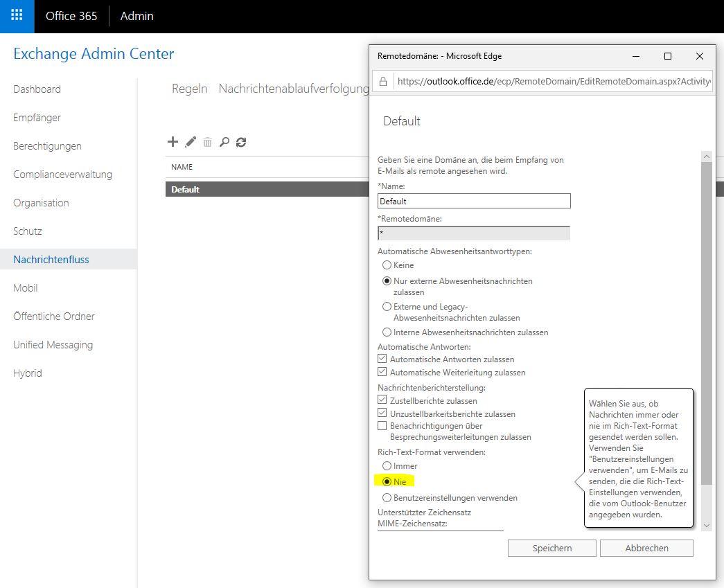Image resolution: width=724 pixels, height=588 pixels.
Task: Create a new remote domain with the plus icon
Action: (173, 142)
